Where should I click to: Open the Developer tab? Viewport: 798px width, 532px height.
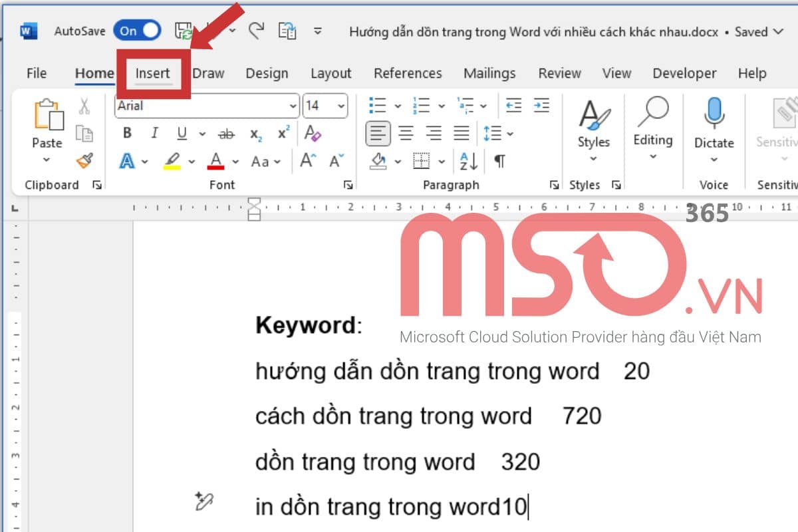(684, 73)
